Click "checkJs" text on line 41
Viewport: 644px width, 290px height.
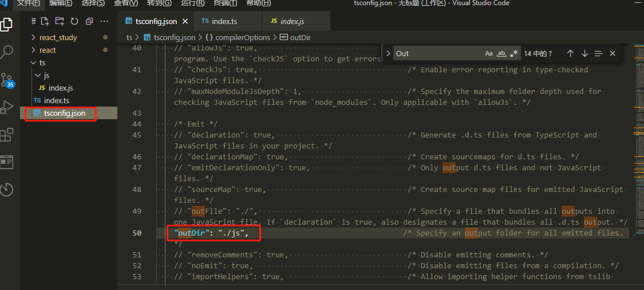pos(207,69)
